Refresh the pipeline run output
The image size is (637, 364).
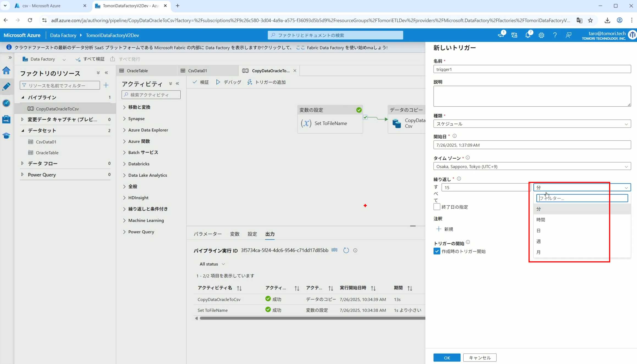click(x=346, y=250)
